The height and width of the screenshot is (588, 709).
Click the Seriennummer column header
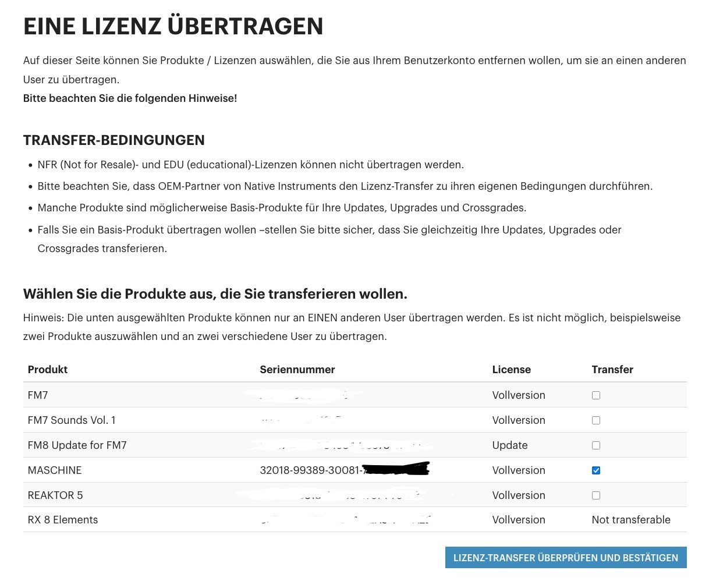tap(297, 370)
